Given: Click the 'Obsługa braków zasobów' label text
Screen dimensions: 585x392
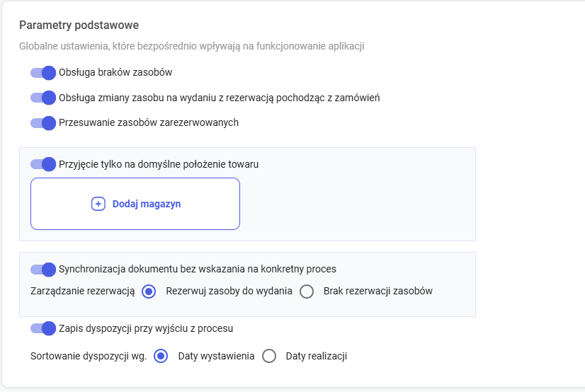Looking at the screenshot, I should click(x=115, y=72).
